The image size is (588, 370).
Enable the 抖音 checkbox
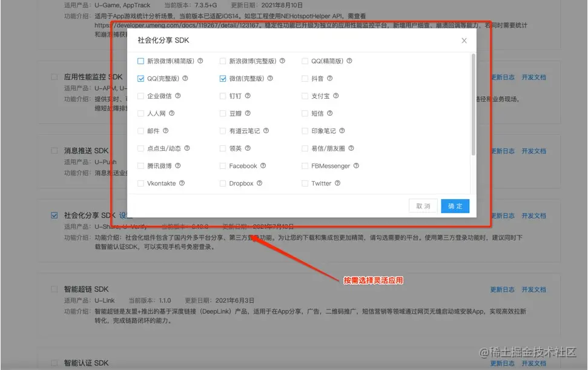coord(305,78)
